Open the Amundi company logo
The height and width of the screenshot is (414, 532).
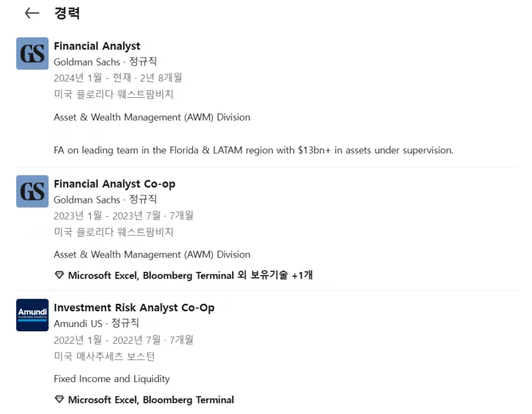32,315
